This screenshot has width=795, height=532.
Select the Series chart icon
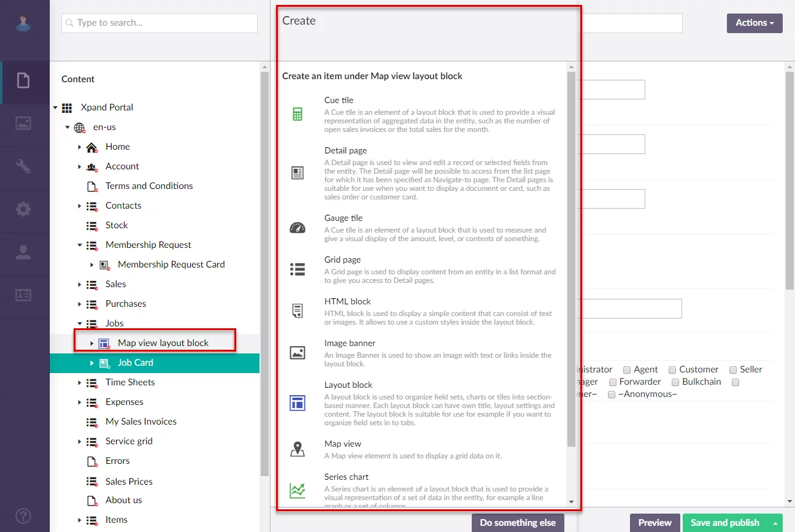point(298,490)
